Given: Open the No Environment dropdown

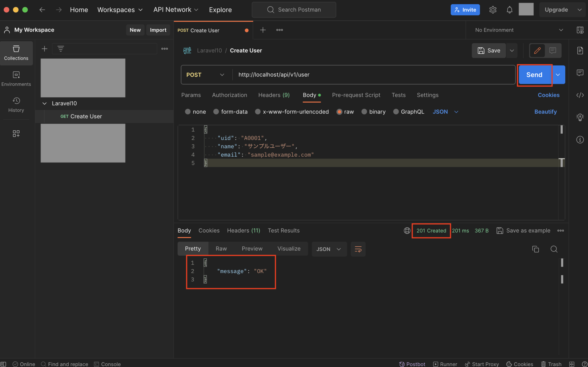Looking at the screenshot, I should tap(517, 30).
